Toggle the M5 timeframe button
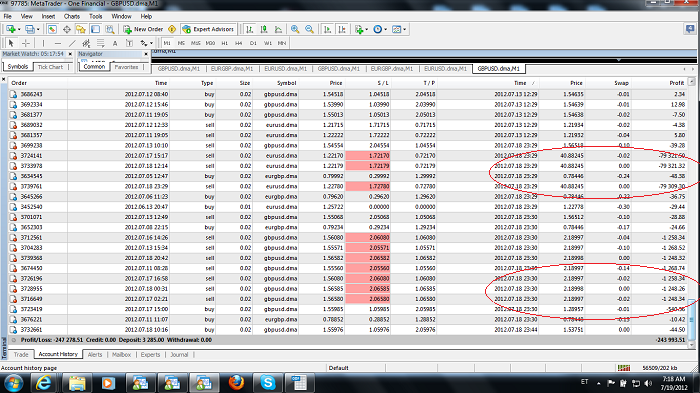This screenshot has width=700, height=393. click(x=181, y=43)
